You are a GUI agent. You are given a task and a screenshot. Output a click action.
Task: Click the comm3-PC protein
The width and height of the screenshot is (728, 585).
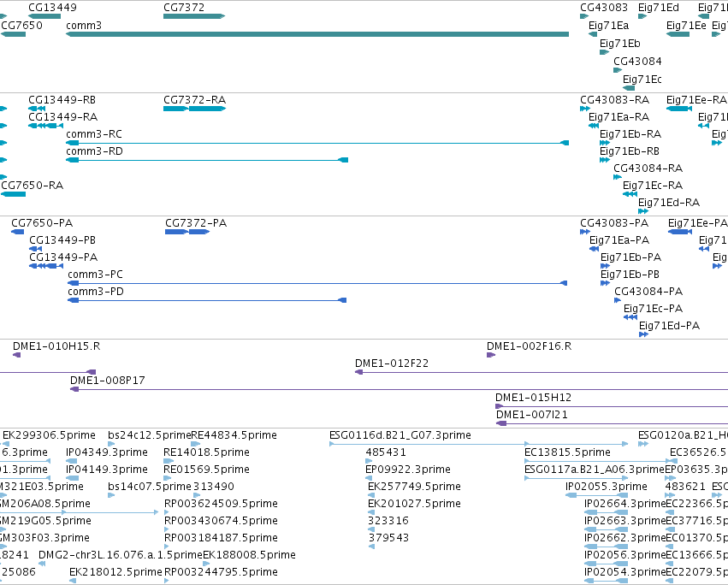[x=317, y=283]
